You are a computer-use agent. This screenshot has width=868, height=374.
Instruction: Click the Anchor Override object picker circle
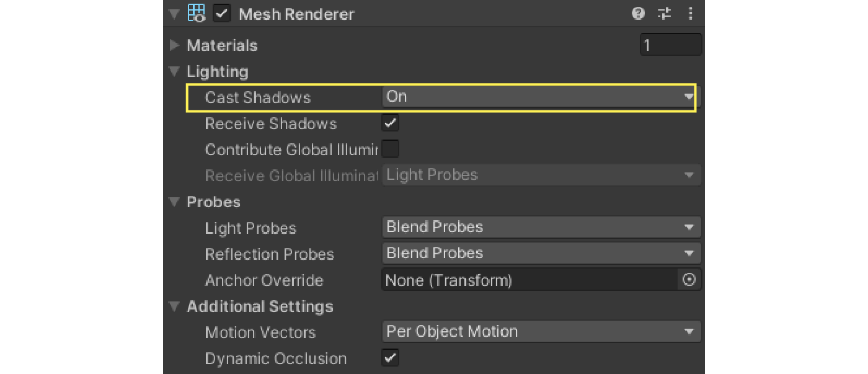[689, 280]
